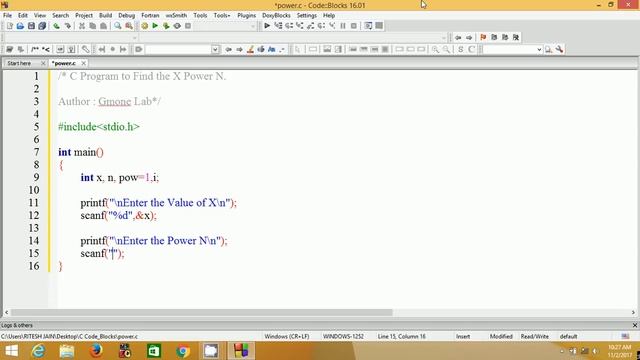Click the editor scroll right arrow

(x=633, y=312)
